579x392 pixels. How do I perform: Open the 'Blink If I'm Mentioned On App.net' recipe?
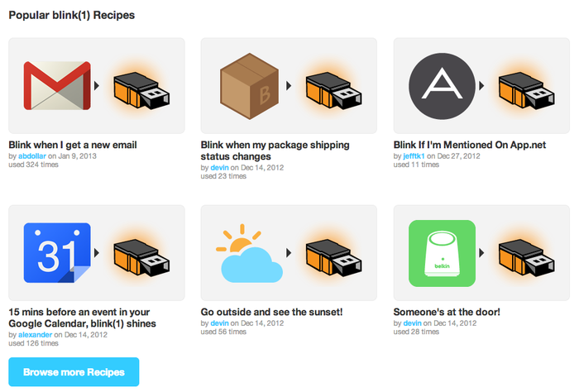click(x=470, y=145)
